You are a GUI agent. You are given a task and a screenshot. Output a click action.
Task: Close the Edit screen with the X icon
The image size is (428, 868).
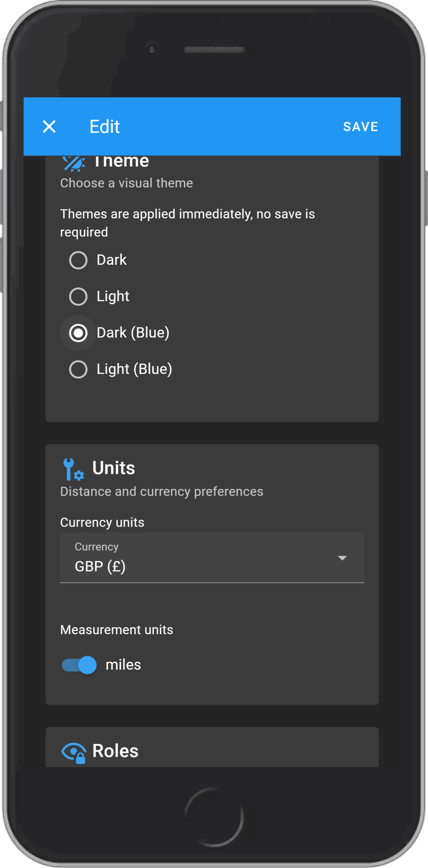(x=49, y=126)
